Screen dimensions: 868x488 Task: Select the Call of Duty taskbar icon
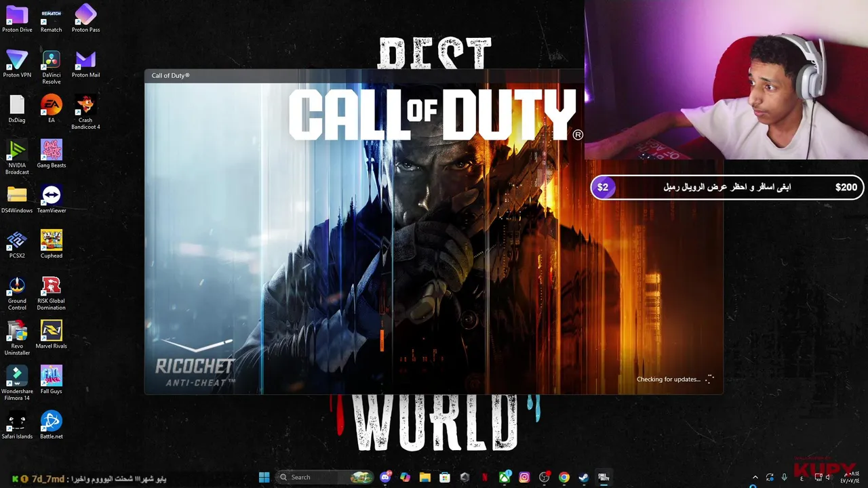603,477
